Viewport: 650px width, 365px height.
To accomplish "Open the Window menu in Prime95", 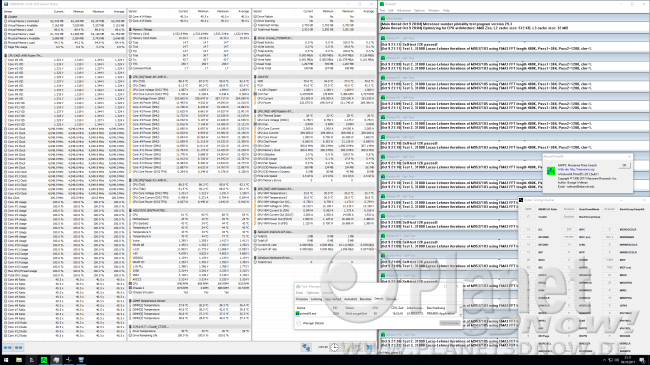I will click(x=434, y=10).
